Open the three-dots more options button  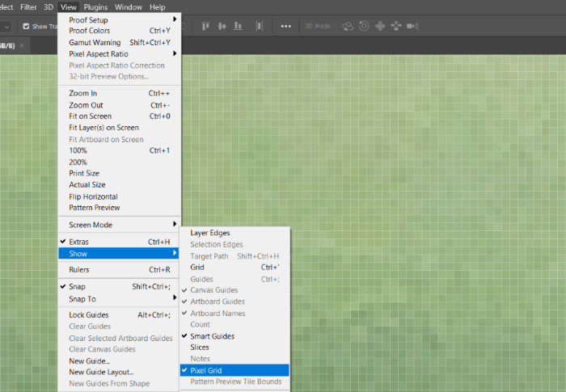[x=285, y=26]
